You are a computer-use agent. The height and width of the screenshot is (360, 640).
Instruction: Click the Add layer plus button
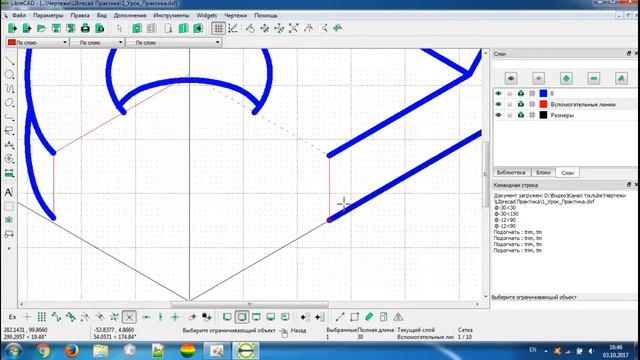tap(566, 78)
